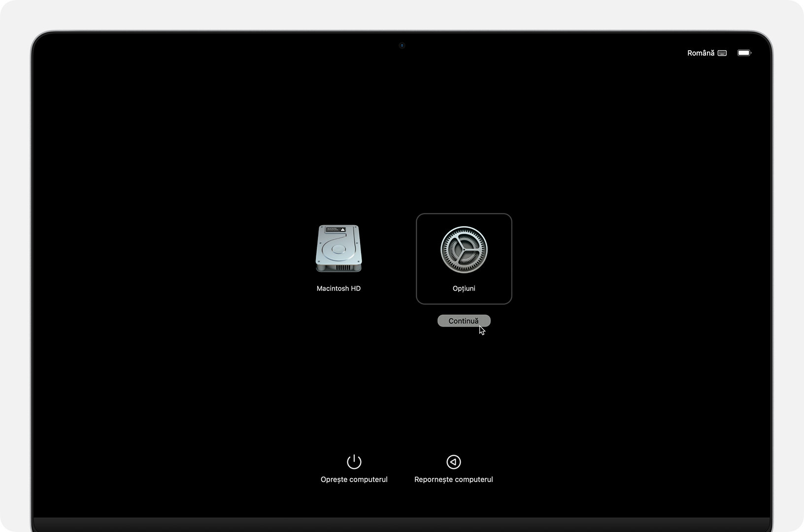Screen dimensions: 804x532
Task: Click the Macintosh HD text label
Action: [x=338, y=289]
